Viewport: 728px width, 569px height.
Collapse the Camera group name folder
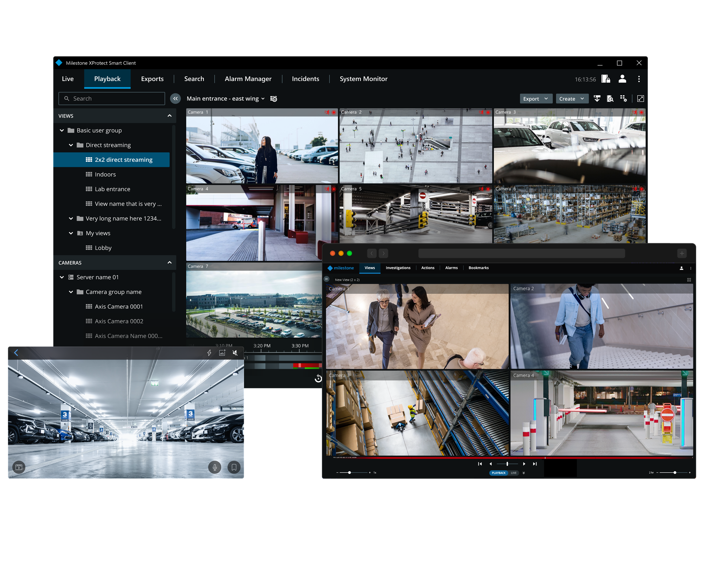(71, 292)
